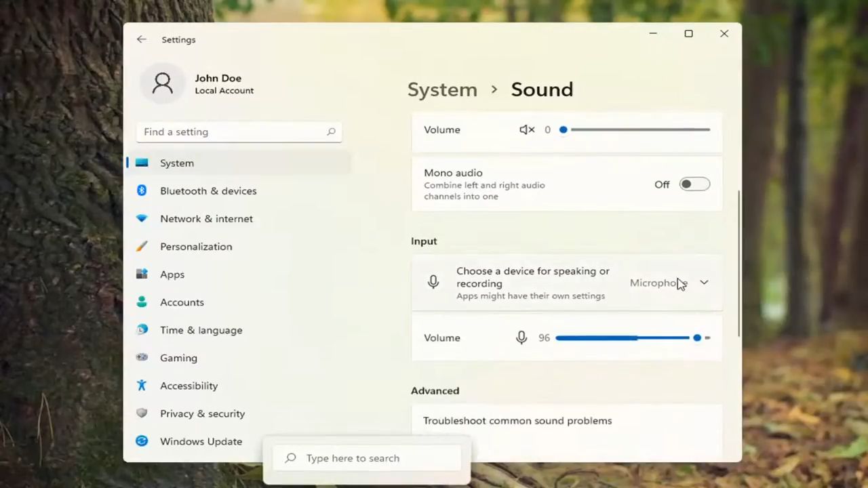Viewport: 868px width, 488px height.
Task: Click the Find a setting search box
Action: 237,131
